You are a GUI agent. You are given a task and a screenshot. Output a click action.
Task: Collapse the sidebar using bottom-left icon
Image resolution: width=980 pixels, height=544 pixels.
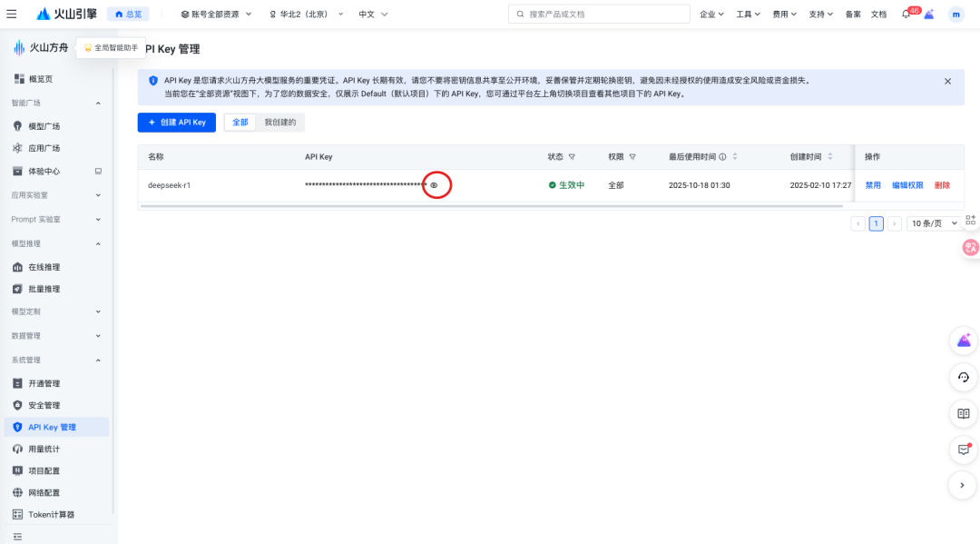coord(17,536)
